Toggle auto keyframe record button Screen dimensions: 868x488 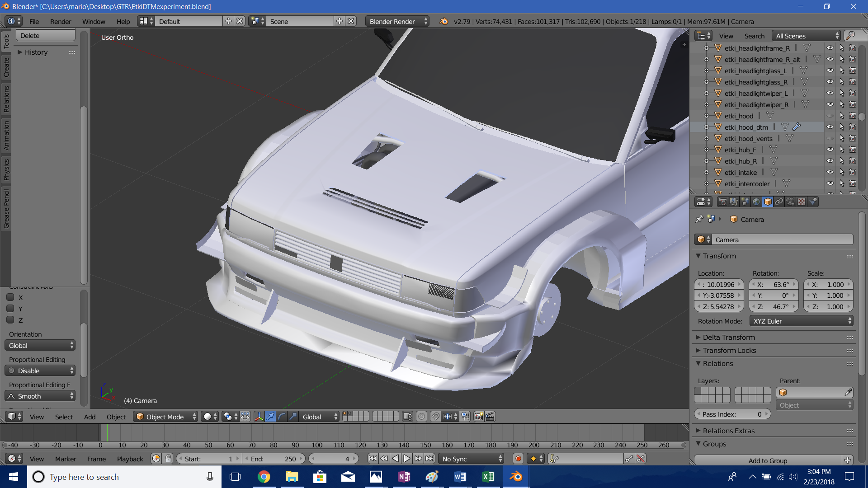[518, 459]
